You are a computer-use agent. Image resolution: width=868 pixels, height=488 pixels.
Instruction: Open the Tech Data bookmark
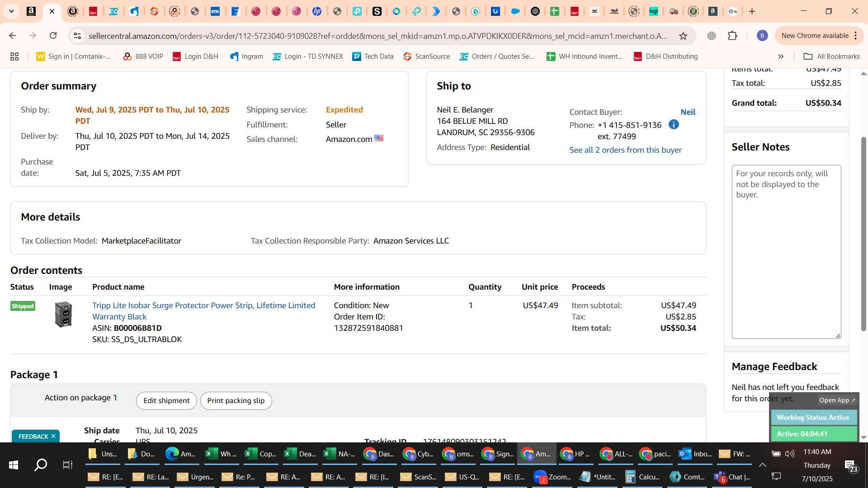(x=373, y=56)
